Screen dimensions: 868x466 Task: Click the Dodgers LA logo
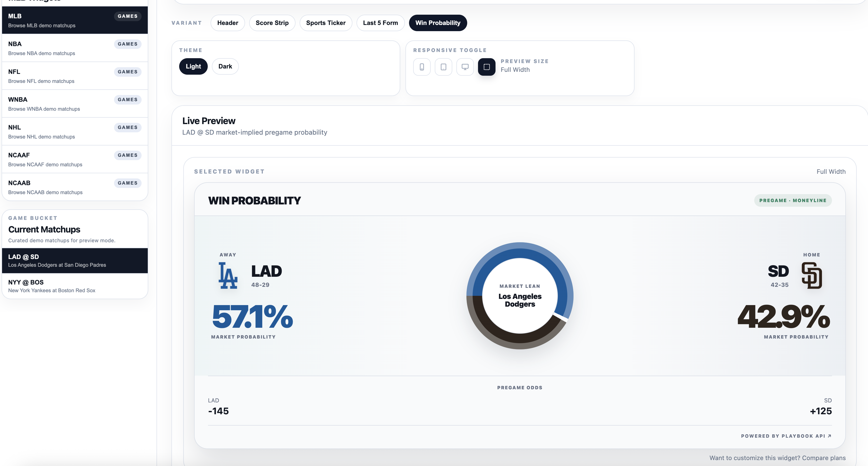pos(228,276)
